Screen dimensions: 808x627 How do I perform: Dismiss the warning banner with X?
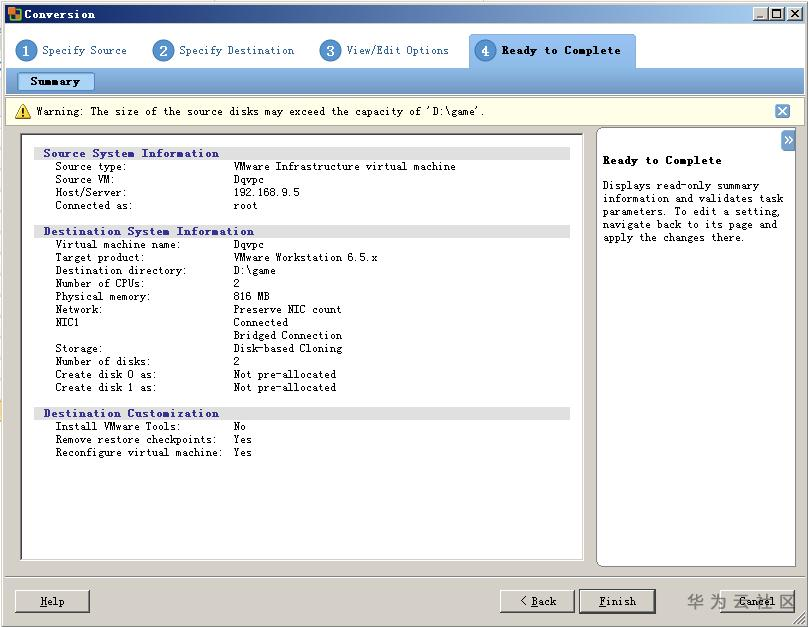point(782,111)
